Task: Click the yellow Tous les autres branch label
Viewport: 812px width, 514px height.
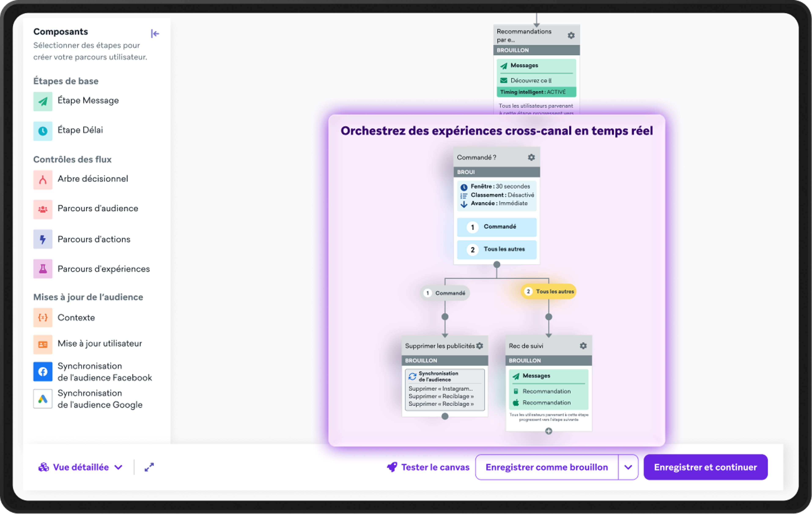Action: 549,291
